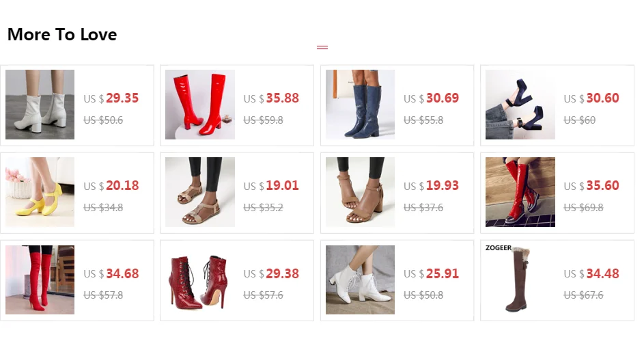View the tan block-heel sandals photo

(x=360, y=192)
